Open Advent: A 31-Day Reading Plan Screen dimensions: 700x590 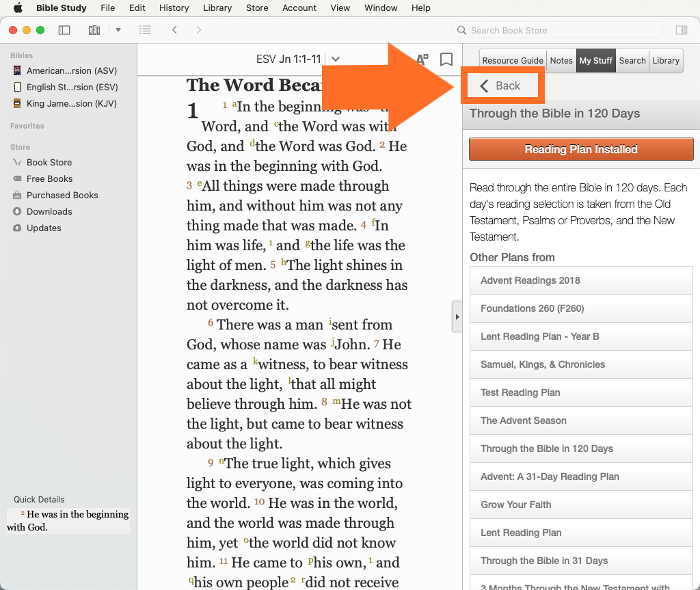[x=581, y=477]
